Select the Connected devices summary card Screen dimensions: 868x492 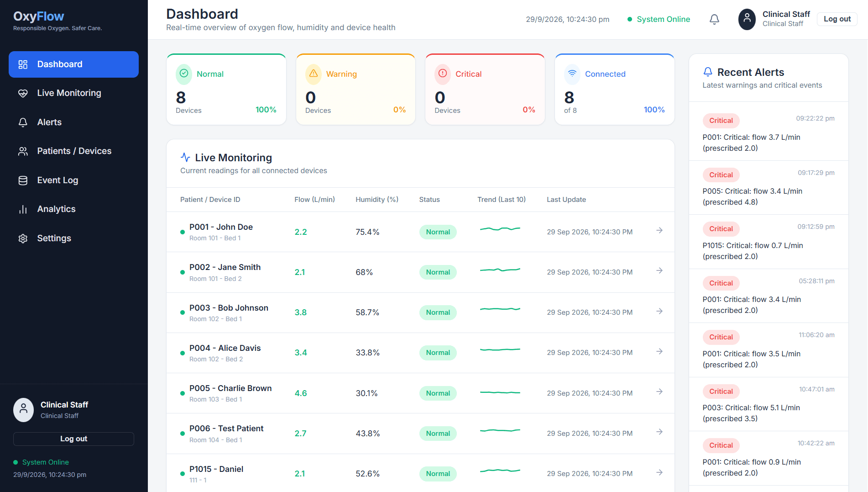tap(615, 89)
